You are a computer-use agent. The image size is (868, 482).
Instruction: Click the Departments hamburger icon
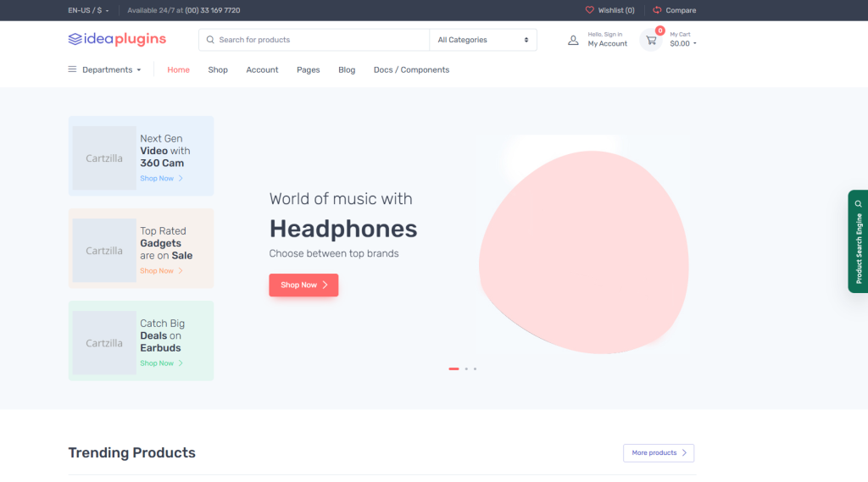pyautogui.click(x=73, y=69)
